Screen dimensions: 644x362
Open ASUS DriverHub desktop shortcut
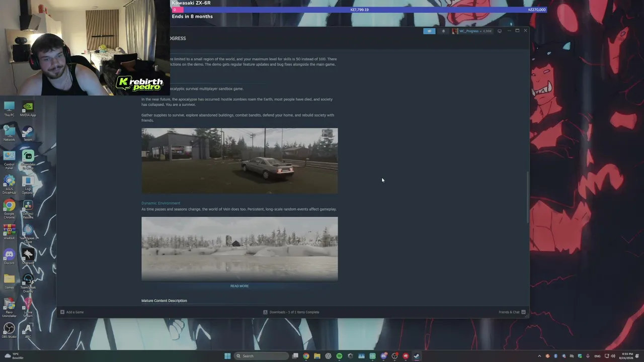pyautogui.click(x=9, y=185)
